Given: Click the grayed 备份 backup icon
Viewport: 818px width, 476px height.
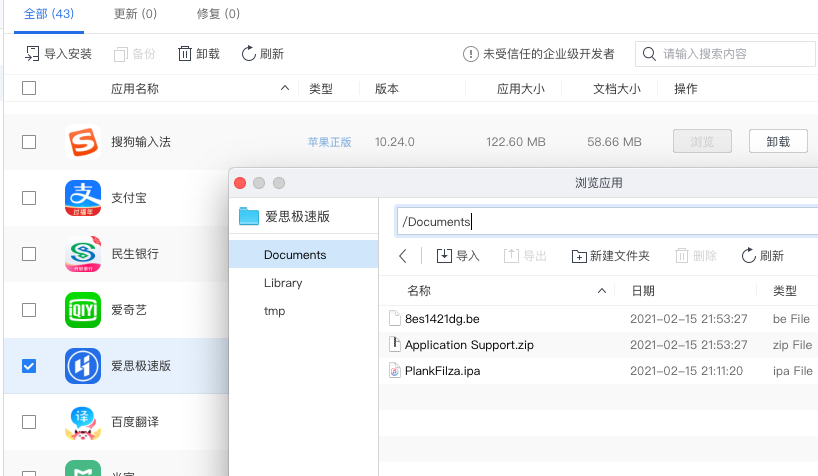Looking at the screenshot, I should click(121, 54).
